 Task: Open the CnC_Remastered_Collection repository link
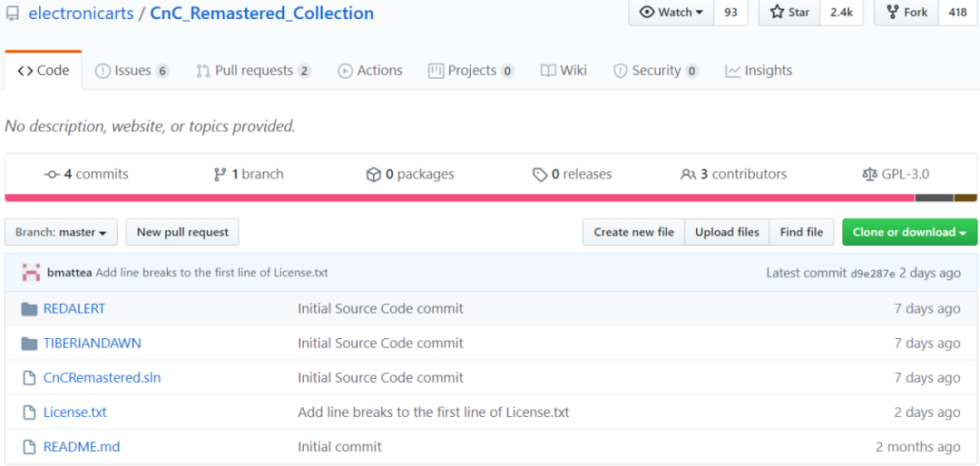[x=262, y=13]
